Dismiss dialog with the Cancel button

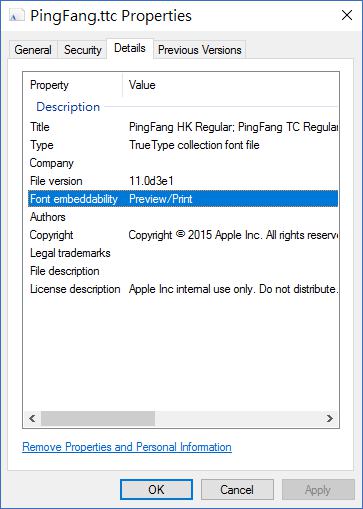[x=237, y=490]
